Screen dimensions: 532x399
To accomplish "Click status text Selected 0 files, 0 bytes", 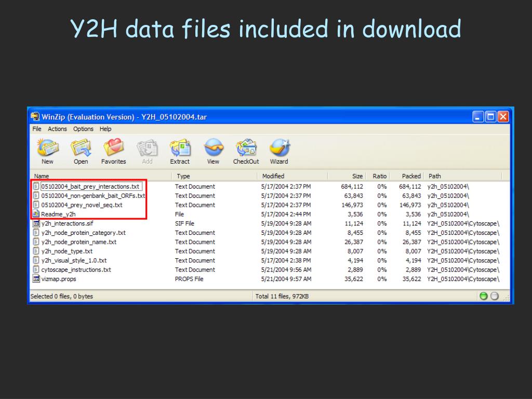I will [x=62, y=296].
